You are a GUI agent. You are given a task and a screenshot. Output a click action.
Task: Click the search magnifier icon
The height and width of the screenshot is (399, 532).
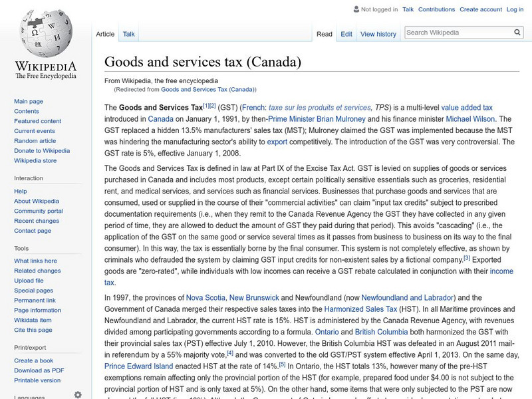point(517,32)
